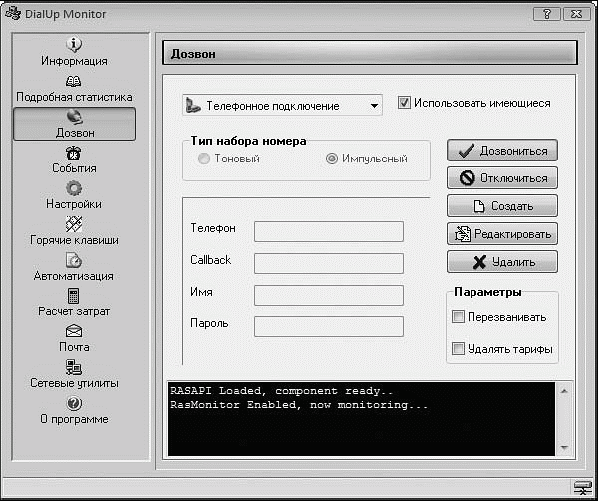Toggle Использовать имеющиеся checkbox
Image resolution: width=598 pixels, height=501 pixels.
point(404,103)
